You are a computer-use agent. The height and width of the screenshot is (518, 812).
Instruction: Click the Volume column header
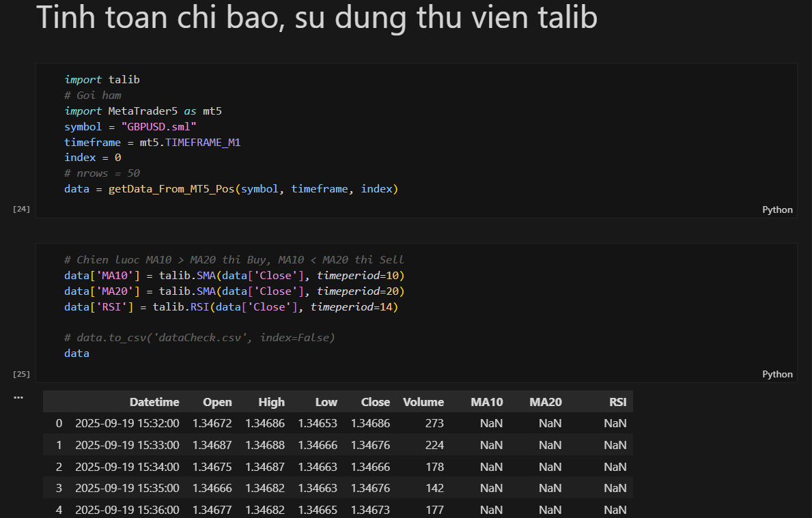pyautogui.click(x=423, y=402)
